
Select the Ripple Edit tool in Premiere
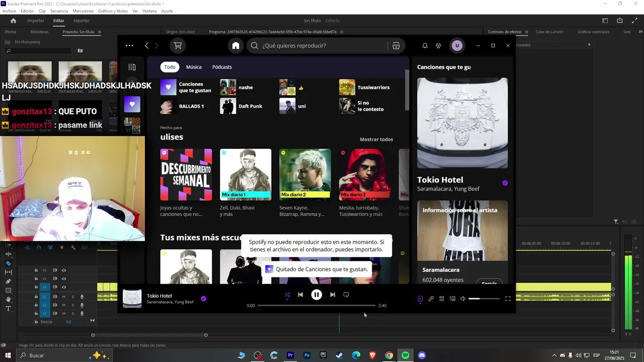pos(8,254)
